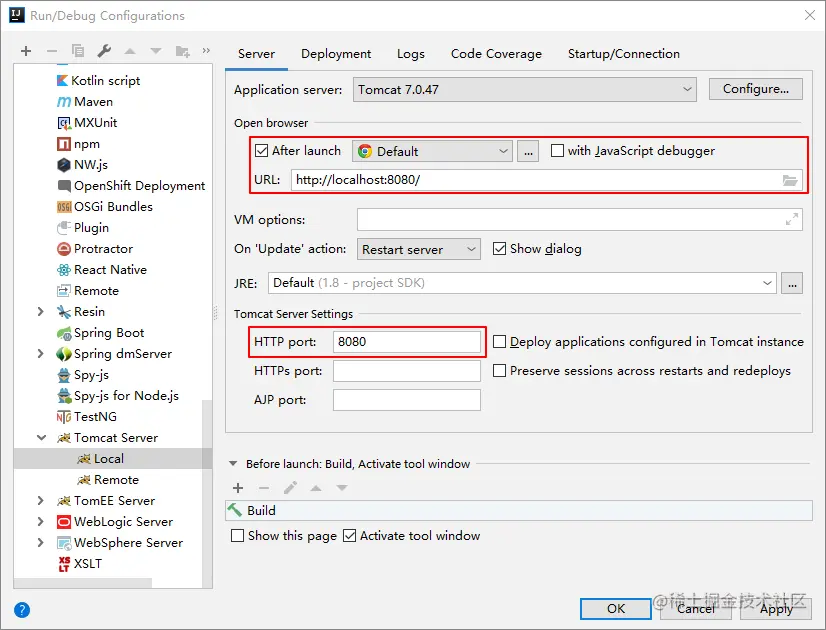This screenshot has width=826, height=630.
Task: Show more toolbar actions chevron
Action: (206, 51)
